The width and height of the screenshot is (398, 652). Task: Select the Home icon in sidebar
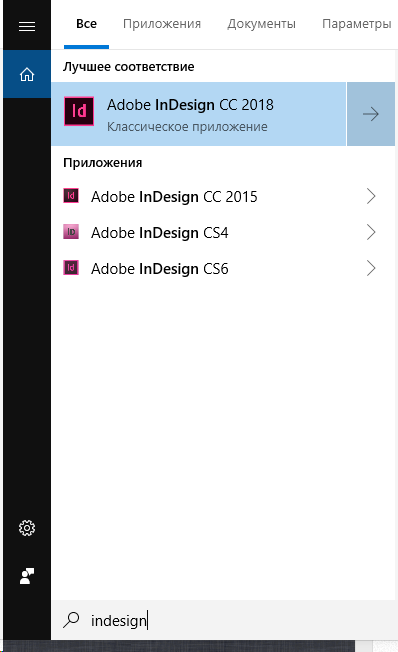pos(27,74)
